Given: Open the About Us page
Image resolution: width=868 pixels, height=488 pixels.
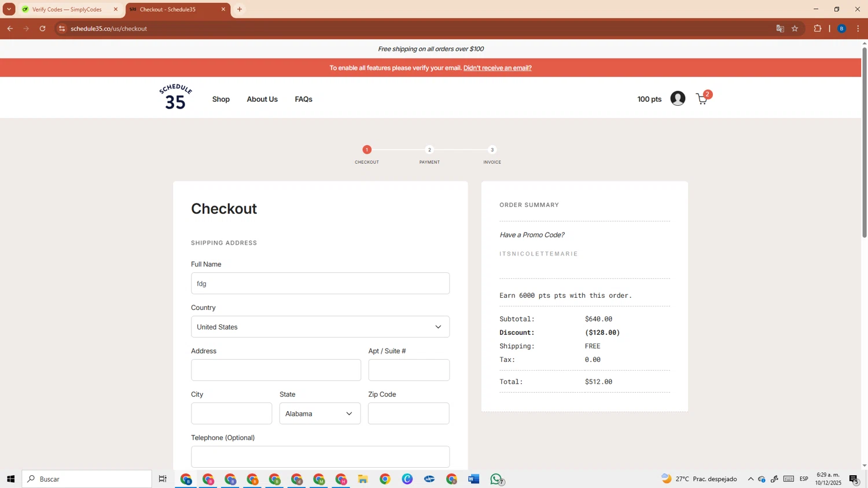Looking at the screenshot, I should [x=262, y=99].
